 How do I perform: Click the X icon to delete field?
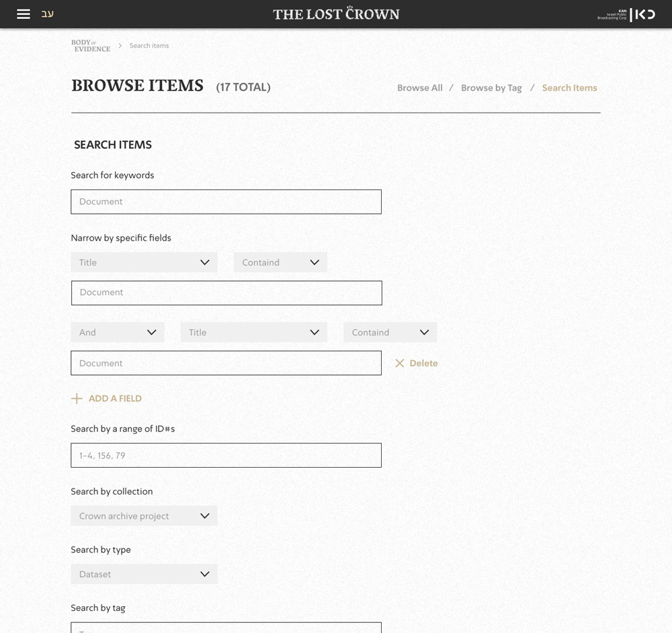coord(400,364)
